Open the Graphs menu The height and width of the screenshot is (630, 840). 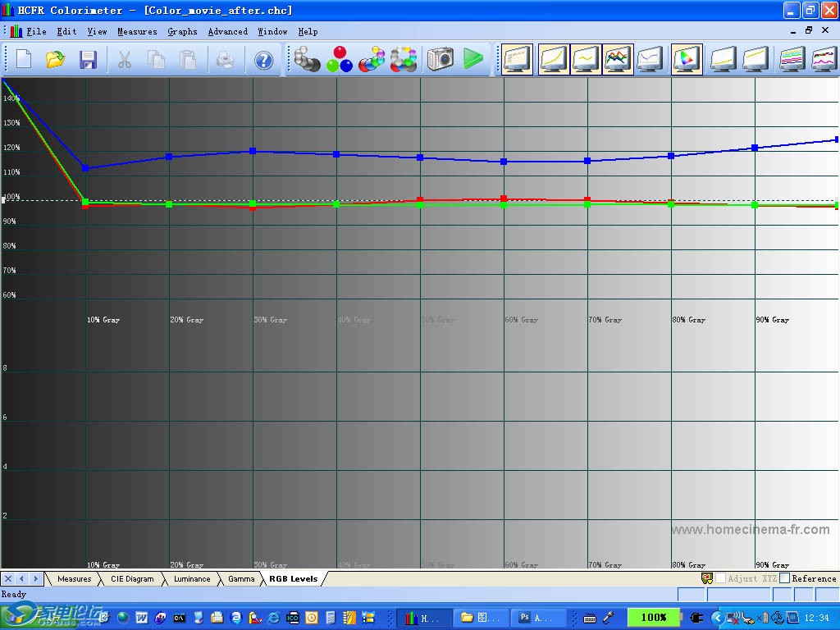pos(182,31)
